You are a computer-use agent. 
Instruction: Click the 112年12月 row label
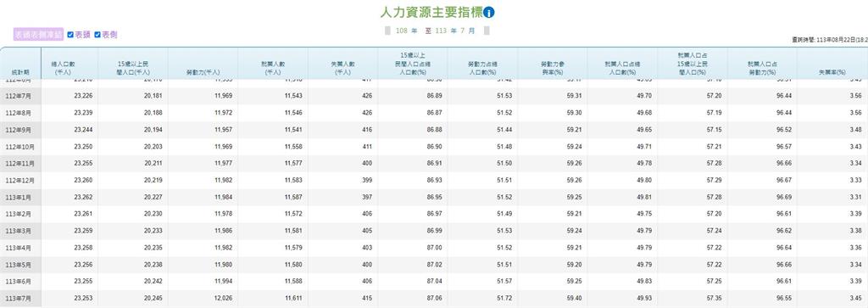(20, 181)
